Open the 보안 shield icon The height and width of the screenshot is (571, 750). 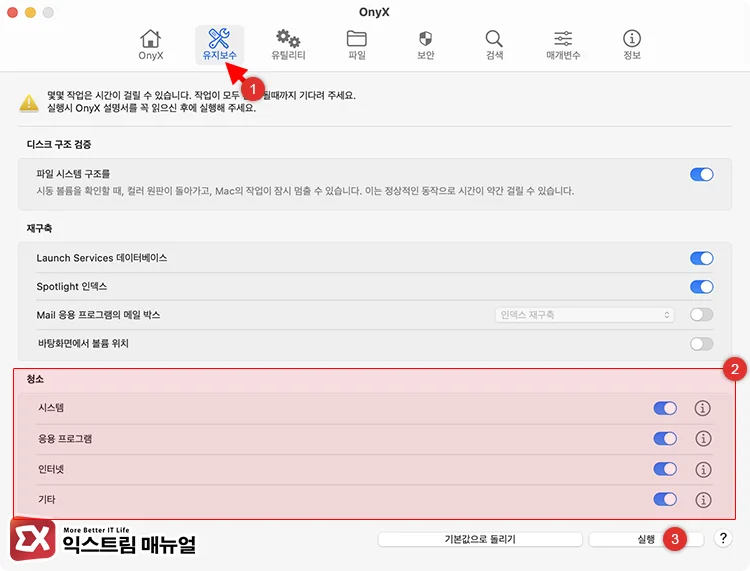(425, 40)
